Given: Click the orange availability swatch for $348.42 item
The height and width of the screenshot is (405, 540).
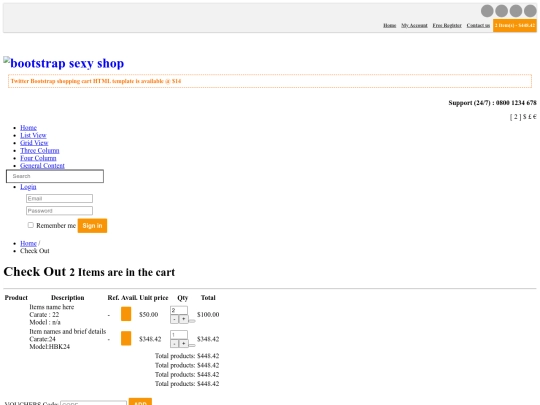Looking at the screenshot, I should click(126, 339).
